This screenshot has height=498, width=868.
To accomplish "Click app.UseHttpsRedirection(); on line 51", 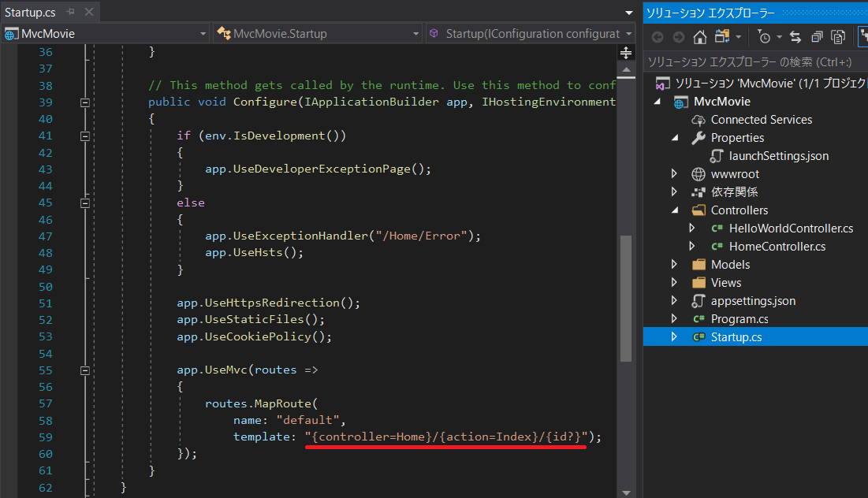I will click(x=269, y=303).
